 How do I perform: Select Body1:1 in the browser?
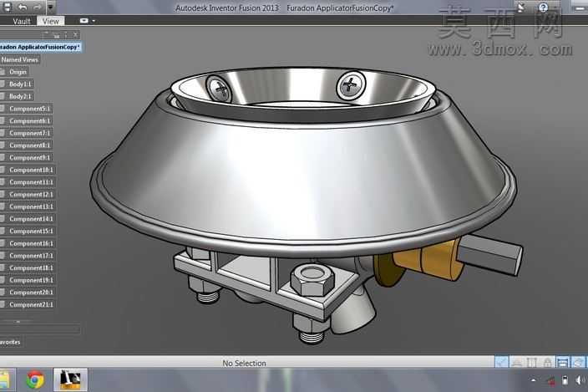20,84
